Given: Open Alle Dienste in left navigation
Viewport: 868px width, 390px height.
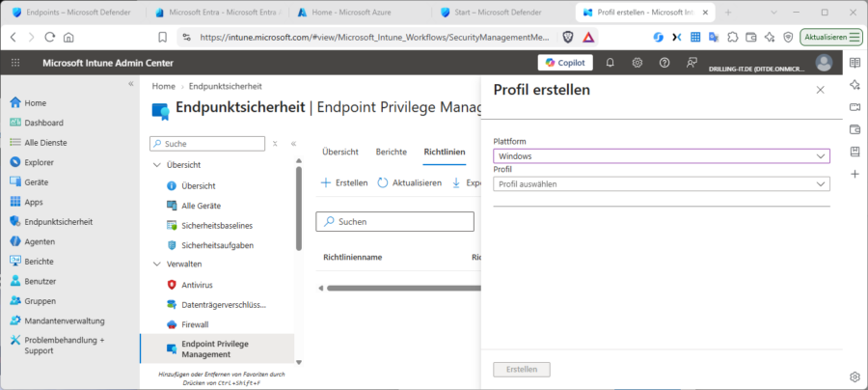Looking at the screenshot, I should [x=39, y=142].
